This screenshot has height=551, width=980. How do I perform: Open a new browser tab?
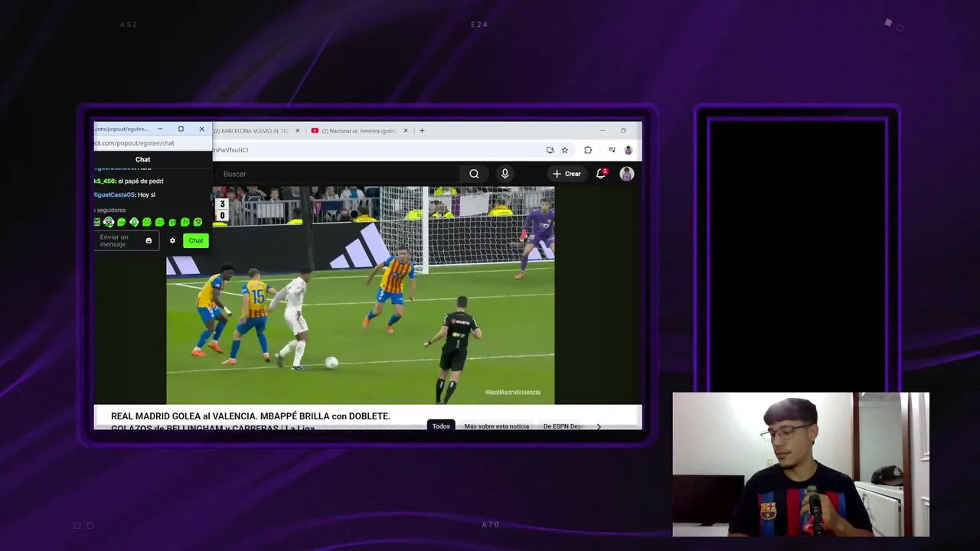[x=422, y=131]
